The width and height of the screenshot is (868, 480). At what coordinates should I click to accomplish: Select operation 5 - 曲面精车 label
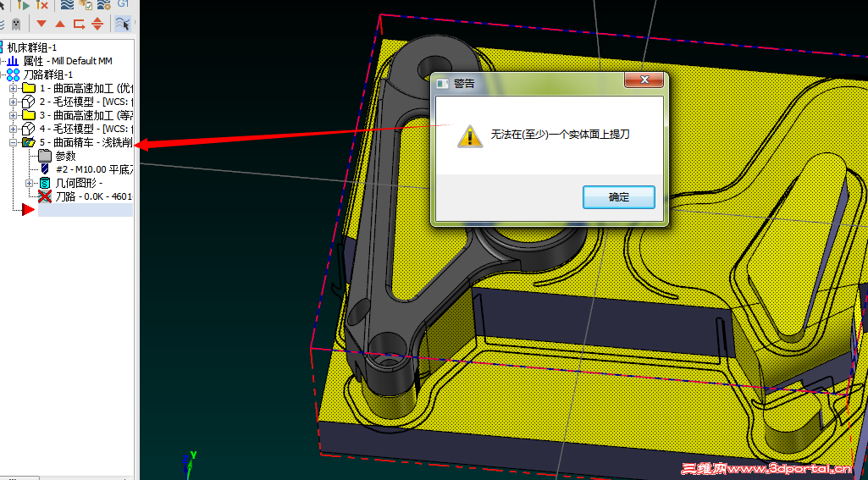point(86,142)
